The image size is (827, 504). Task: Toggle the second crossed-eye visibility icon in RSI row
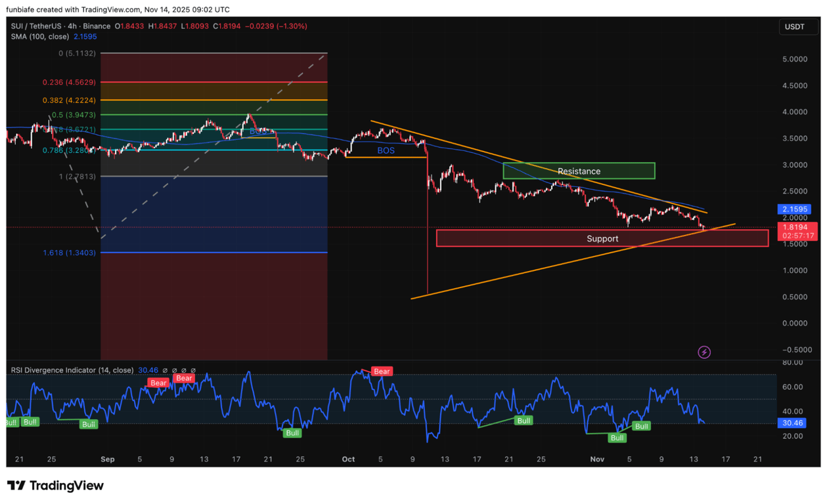click(x=175, y=370)
